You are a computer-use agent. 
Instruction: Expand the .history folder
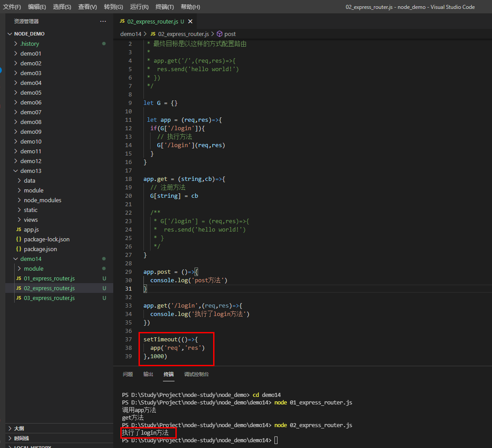click(60, 44)
